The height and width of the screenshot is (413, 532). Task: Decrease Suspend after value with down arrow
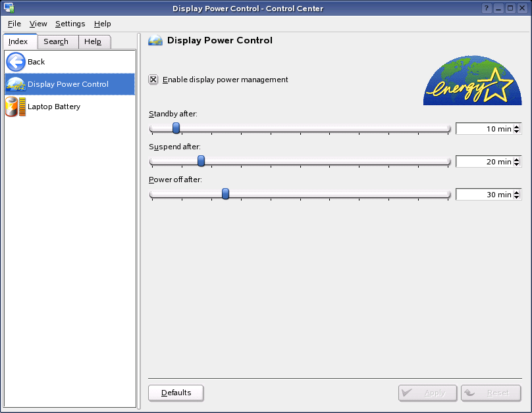[516, 164]
